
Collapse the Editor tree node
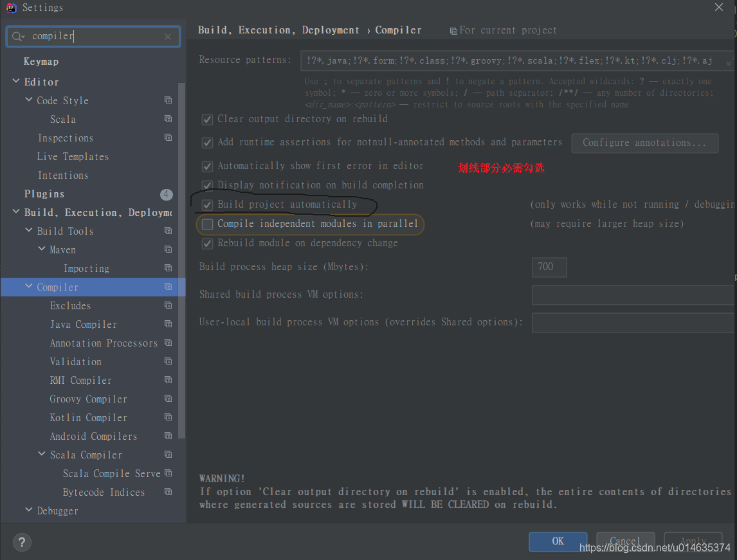click(16, 81)
